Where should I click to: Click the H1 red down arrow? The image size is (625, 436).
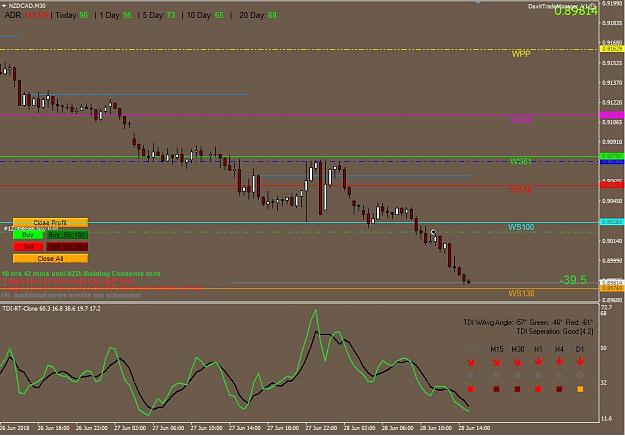539,361
